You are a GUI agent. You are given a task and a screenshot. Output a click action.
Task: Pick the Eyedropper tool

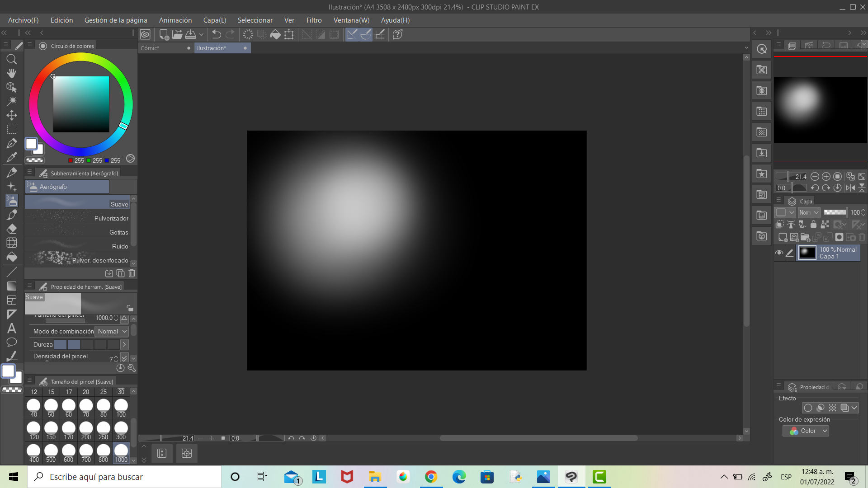tap(12, 158)
